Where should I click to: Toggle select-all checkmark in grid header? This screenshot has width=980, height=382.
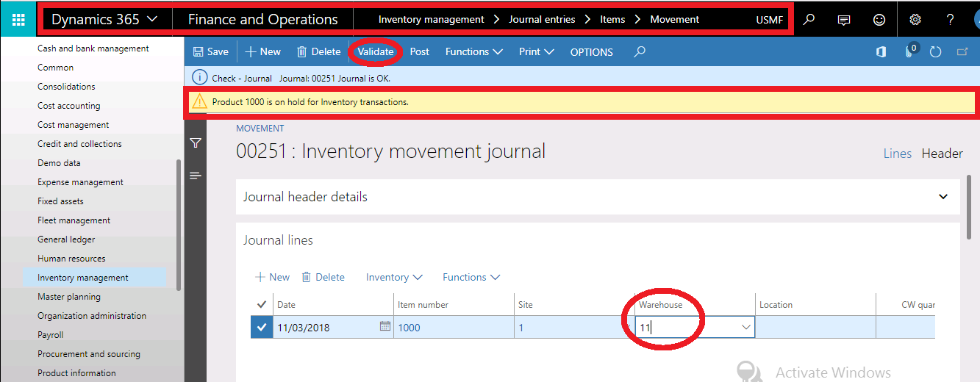point(262,304)
